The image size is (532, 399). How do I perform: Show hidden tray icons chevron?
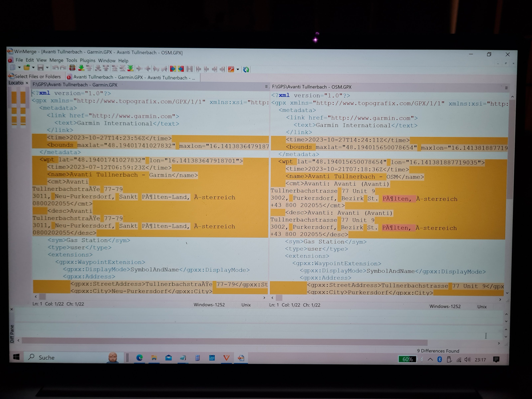tap(430, 360)
